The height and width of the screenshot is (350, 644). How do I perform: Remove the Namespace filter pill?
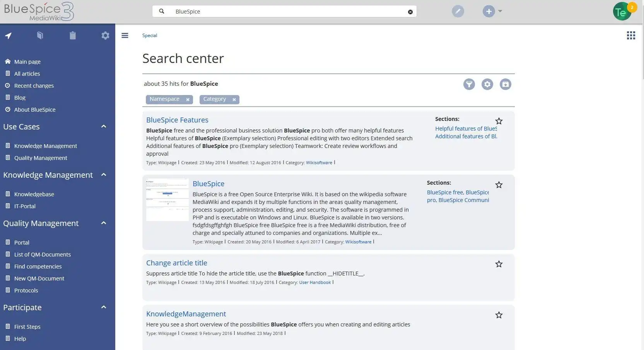pos(188,99)
